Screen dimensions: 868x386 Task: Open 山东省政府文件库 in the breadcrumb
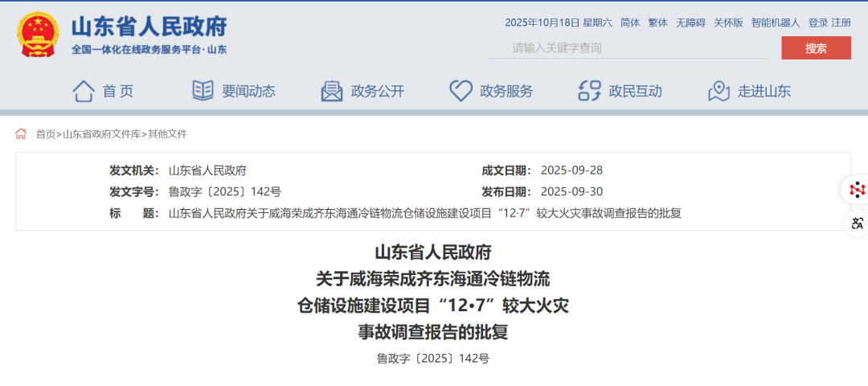tap(101, 133)
